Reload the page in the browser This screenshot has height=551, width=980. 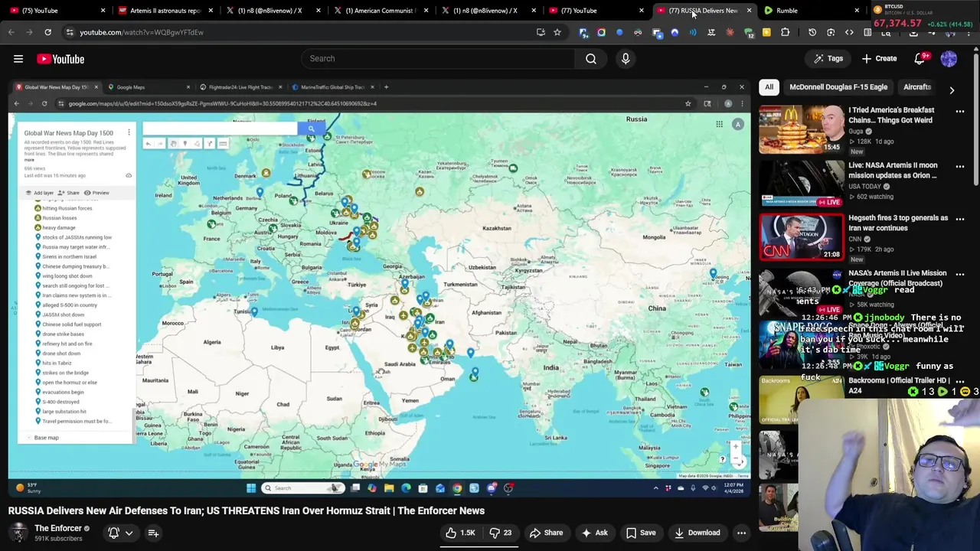click(x=47, y=32)
